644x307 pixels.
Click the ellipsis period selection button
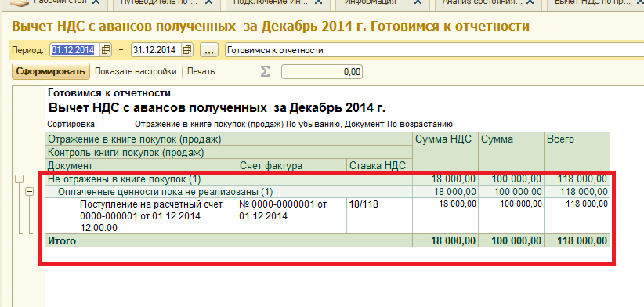209,50
